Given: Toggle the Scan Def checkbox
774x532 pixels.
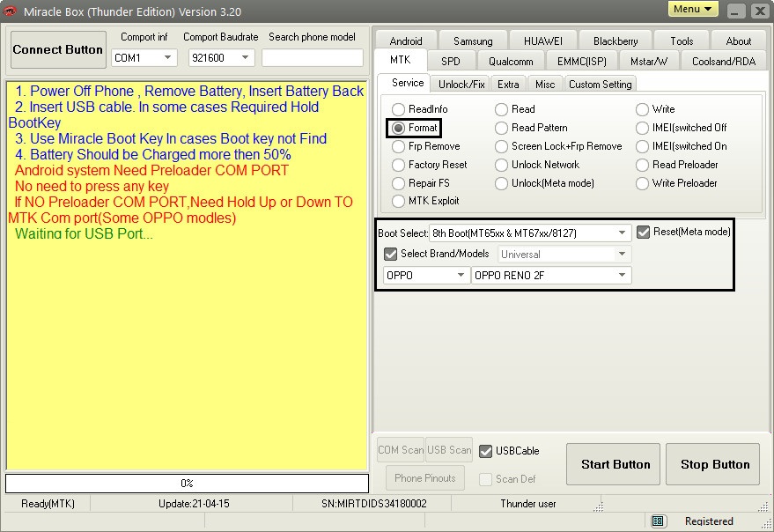Looking at the screenshot, I should pos(486,479).
